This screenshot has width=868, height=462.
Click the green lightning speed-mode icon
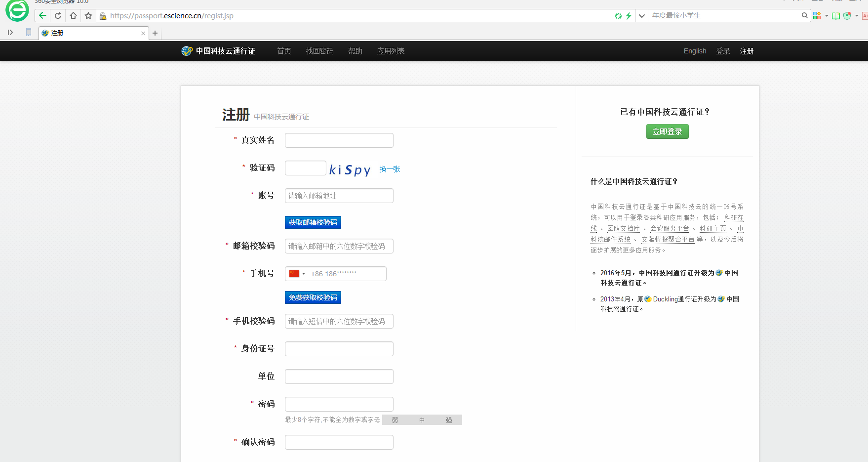tap(629, 16)
